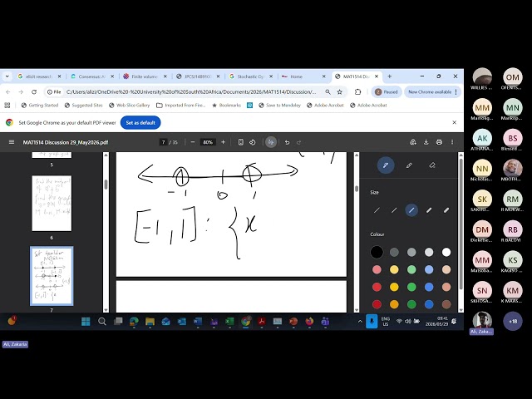Open Excel from the taskbar
Image resolution: width=532 pixels, height=399 pixels.
click(229, 322)
